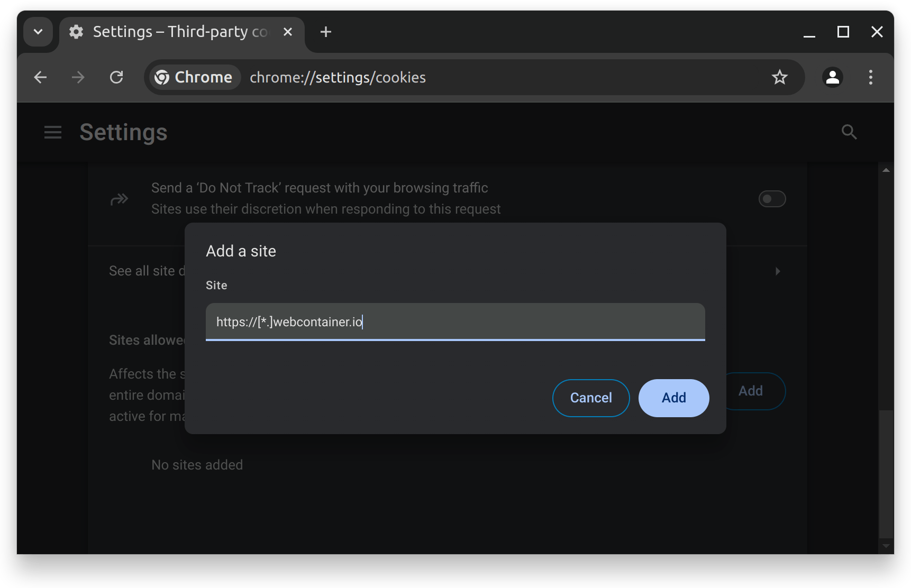The image size is (911, 588).
Task: Open the Settings hamburger menu
Action: (x=53, y=132)
